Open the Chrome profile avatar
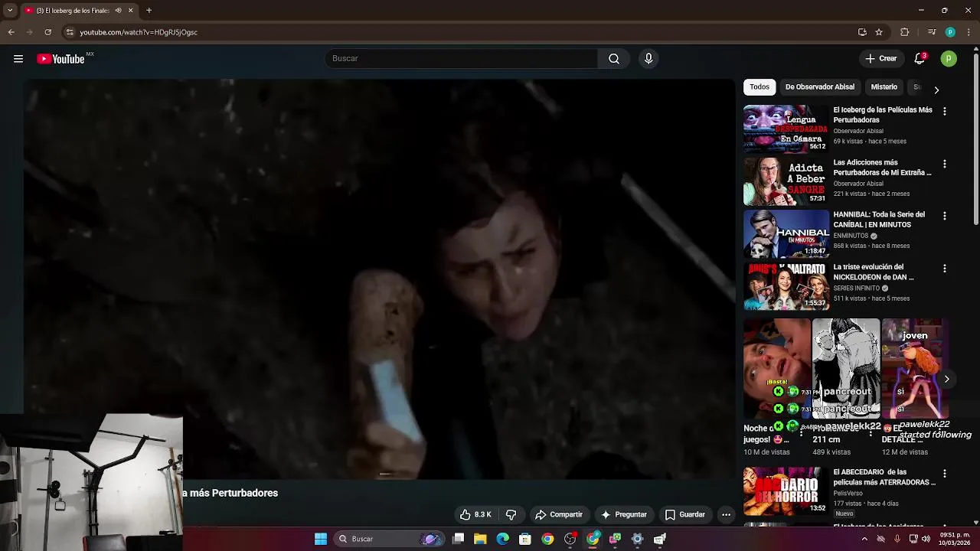The width and height of the screenshot is (980, 551). 950,32
